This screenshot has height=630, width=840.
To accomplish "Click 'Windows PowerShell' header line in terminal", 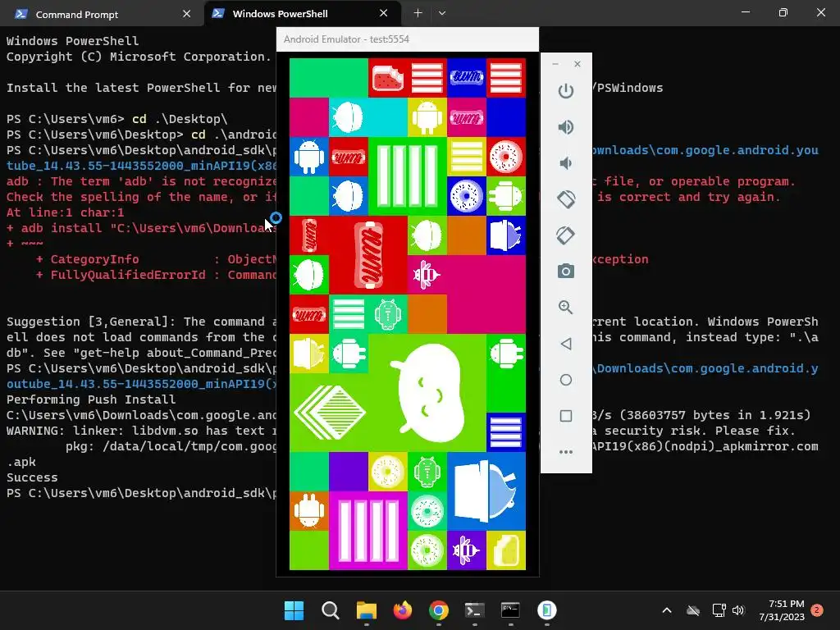I will [73, 41].
